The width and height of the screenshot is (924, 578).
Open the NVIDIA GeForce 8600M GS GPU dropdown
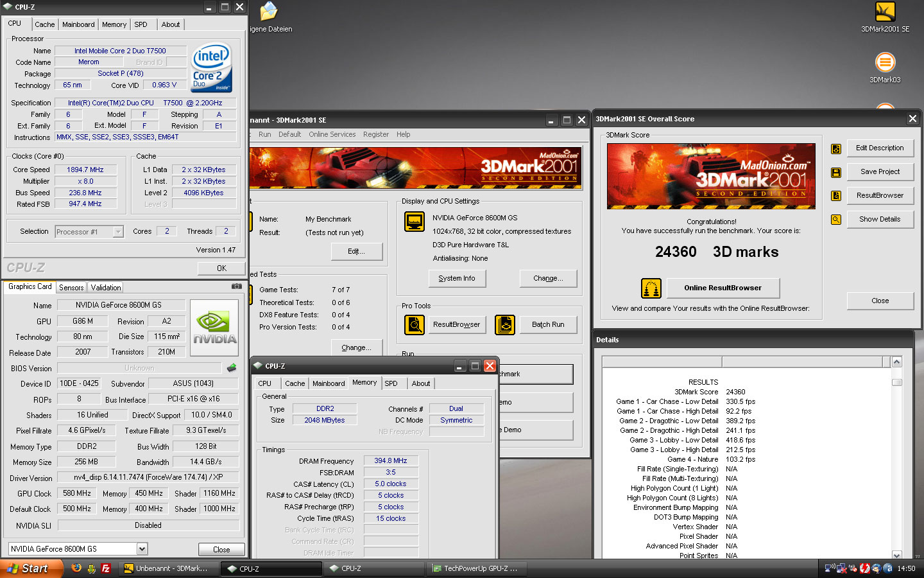[x=78, y=549]
